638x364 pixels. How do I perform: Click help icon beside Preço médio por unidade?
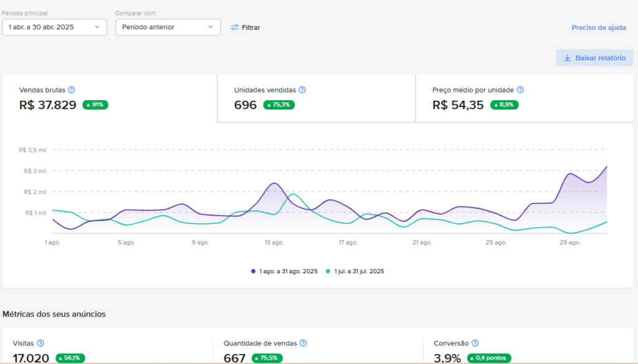[520, 90]
